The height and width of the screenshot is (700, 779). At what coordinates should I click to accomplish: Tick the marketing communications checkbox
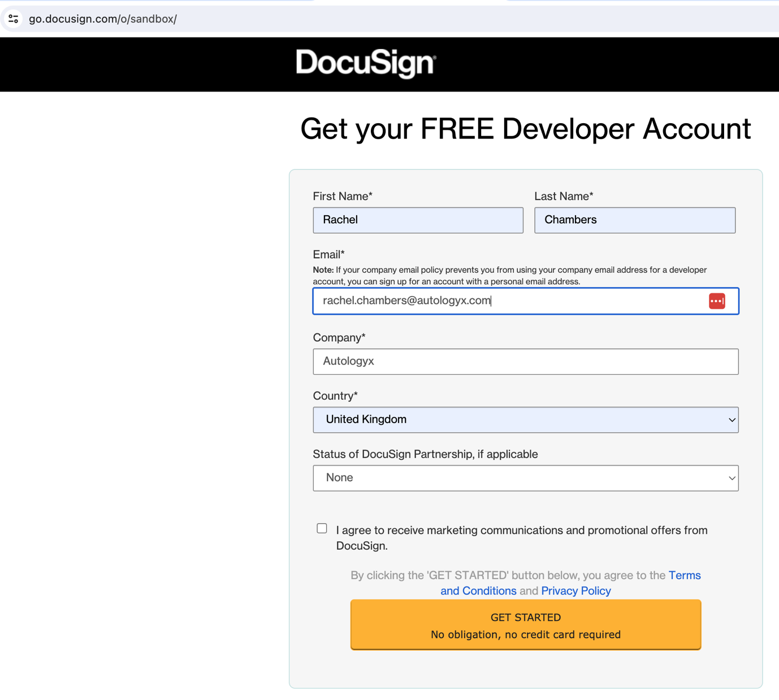[x=322, y=528]
